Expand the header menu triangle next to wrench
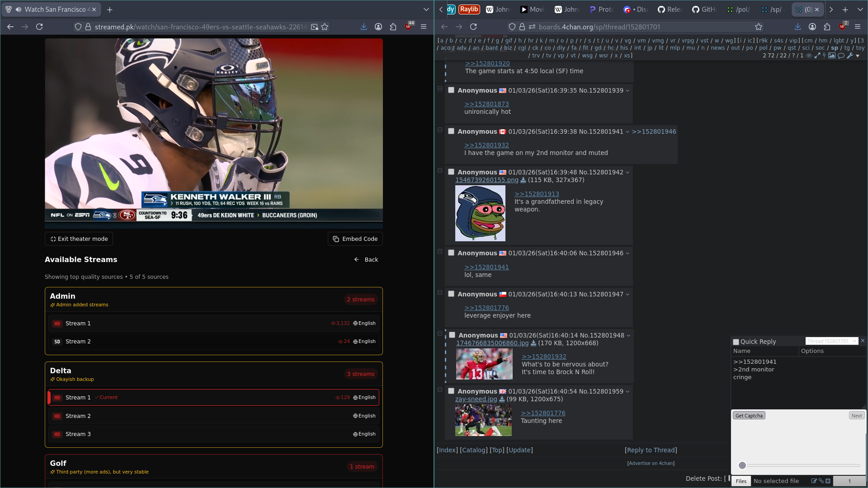The width and height of the screenshot is (868, 488). coord(858,56)
